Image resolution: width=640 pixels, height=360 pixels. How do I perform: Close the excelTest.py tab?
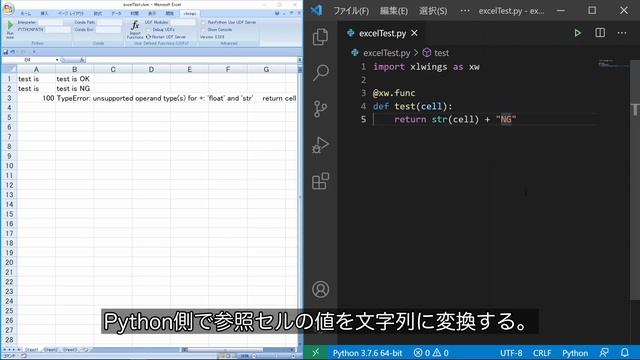pyautogui.click(x=414, y=33)
